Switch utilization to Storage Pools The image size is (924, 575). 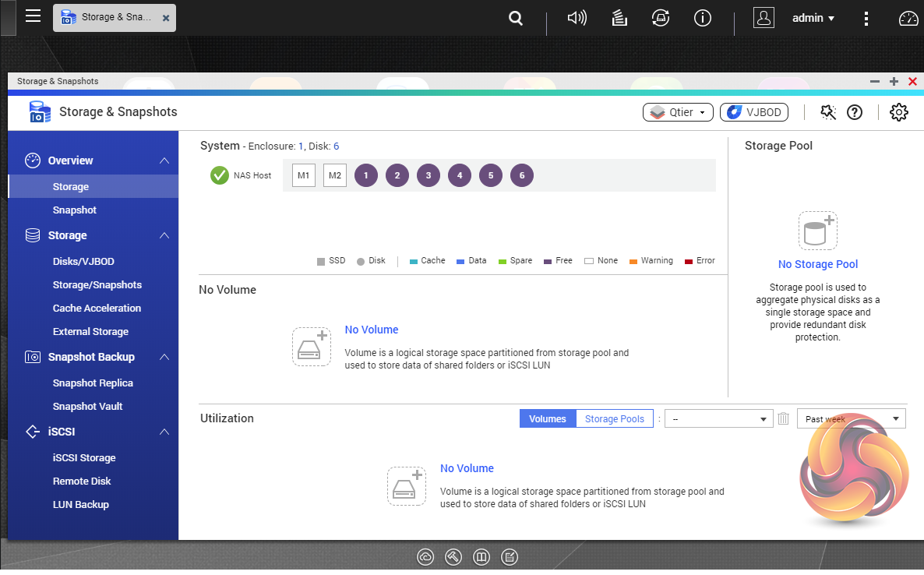point(615,419)
